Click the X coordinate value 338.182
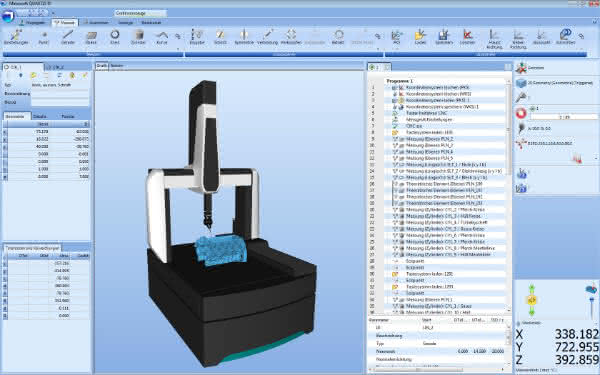 pyautogui.click(x=577, y=334)
